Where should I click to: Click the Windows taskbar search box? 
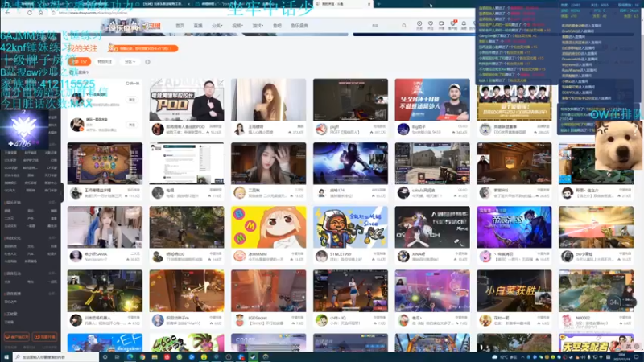point(56,357)
